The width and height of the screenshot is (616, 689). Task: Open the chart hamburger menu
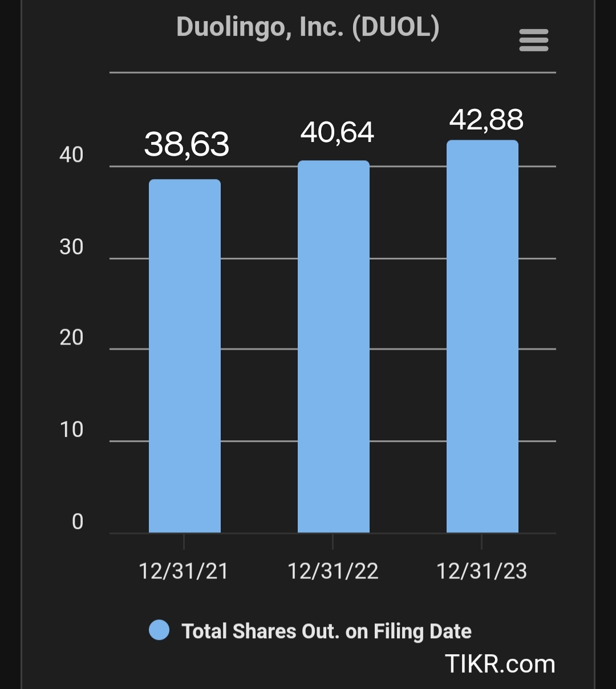coord(533,40)
